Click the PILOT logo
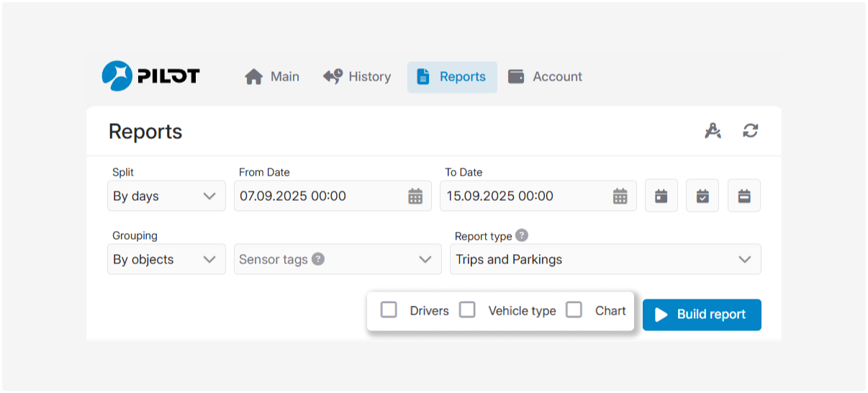 tap(151, 76)
